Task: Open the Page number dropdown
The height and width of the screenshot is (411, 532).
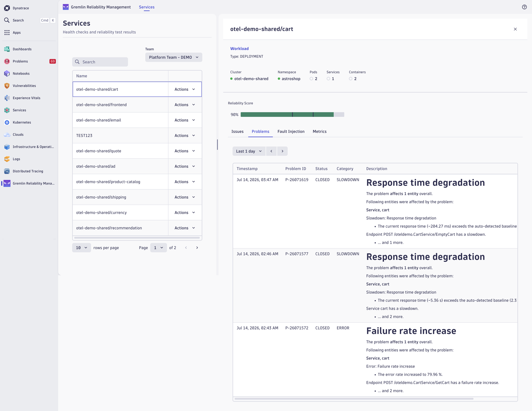Action: coord(158,248)
